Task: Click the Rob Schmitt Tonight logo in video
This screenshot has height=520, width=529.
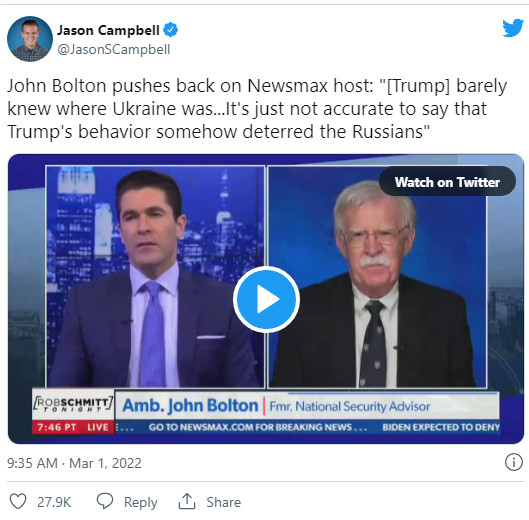Action: point(73,404)
